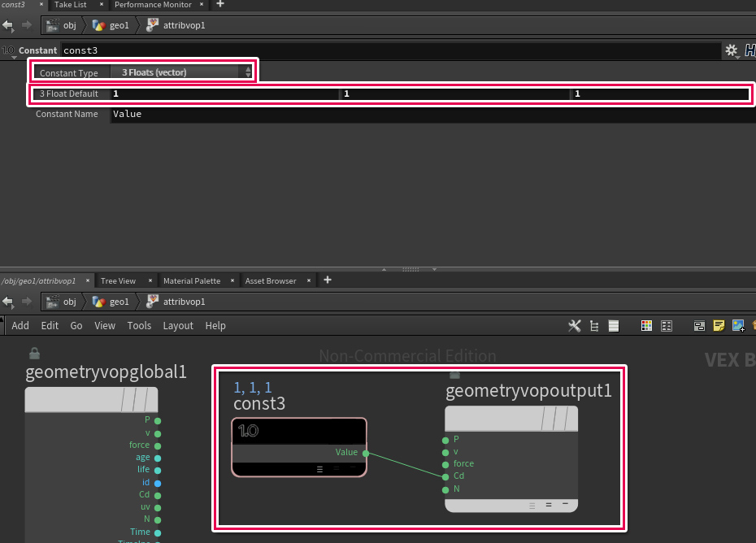The image size is (756, 543).
Task: Open the Add menu
Action: 20,325
